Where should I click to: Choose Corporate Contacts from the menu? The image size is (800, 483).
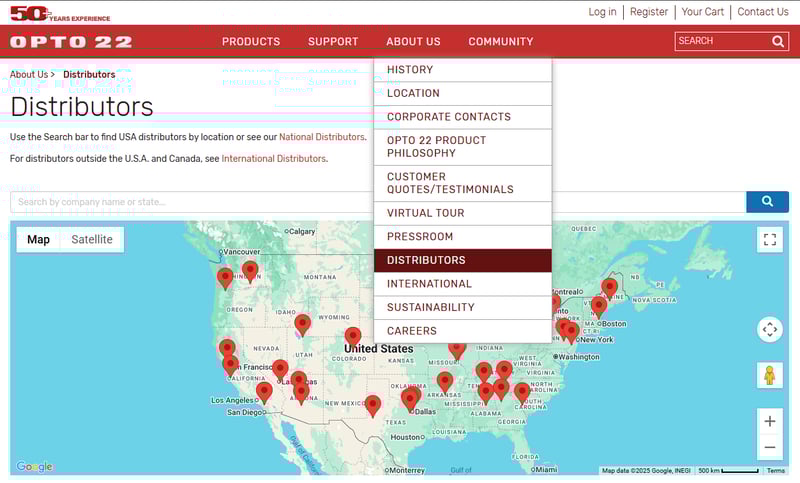point(463,117)
